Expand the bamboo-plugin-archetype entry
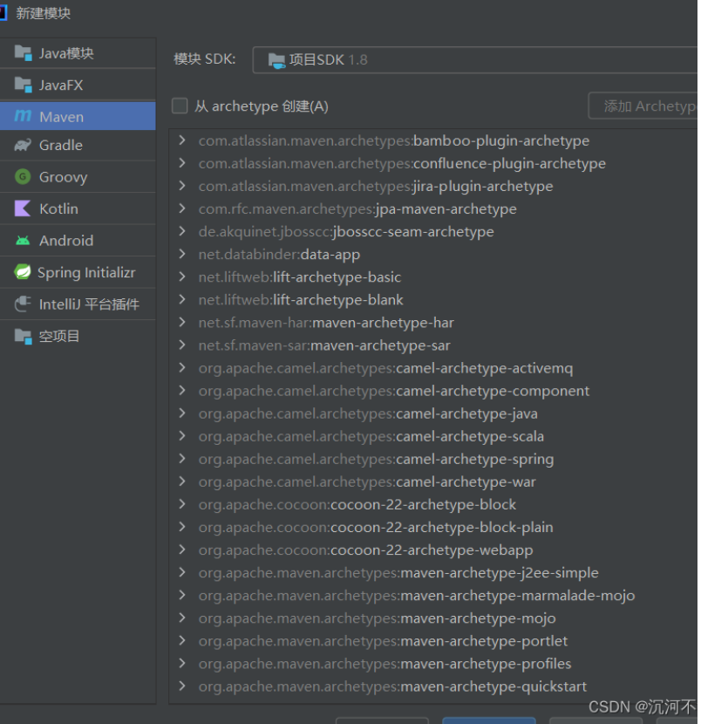The image size is (728, 724). tap(181, 140)
